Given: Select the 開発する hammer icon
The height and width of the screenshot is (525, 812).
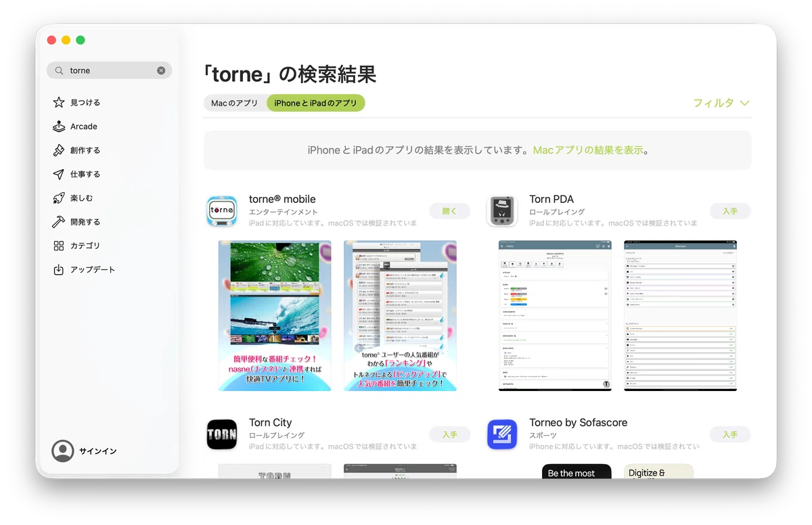Looking at the screenshot, I should [59, 222].
